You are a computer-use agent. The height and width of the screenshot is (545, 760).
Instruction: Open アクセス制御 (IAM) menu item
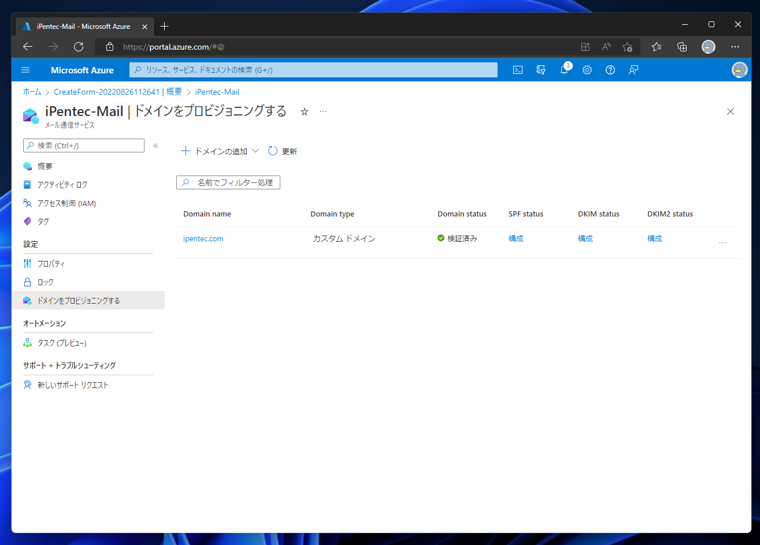pos(66,203)
